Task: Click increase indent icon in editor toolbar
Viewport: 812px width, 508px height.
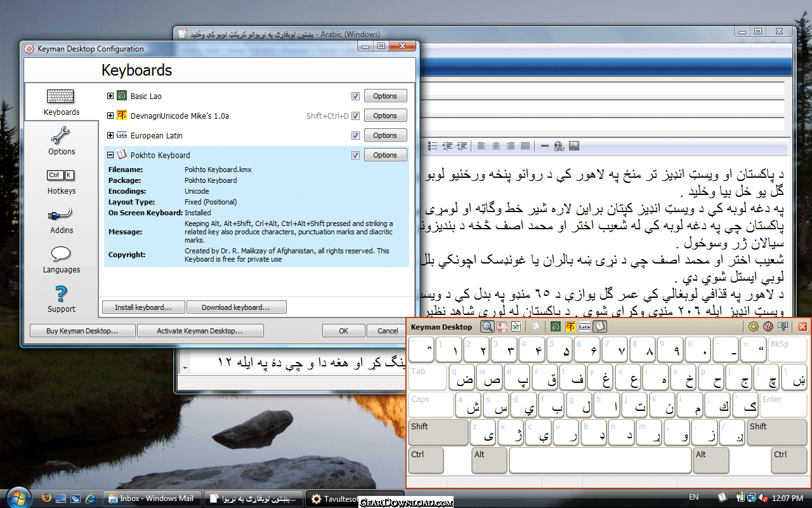Action: [x=462, y=146]
